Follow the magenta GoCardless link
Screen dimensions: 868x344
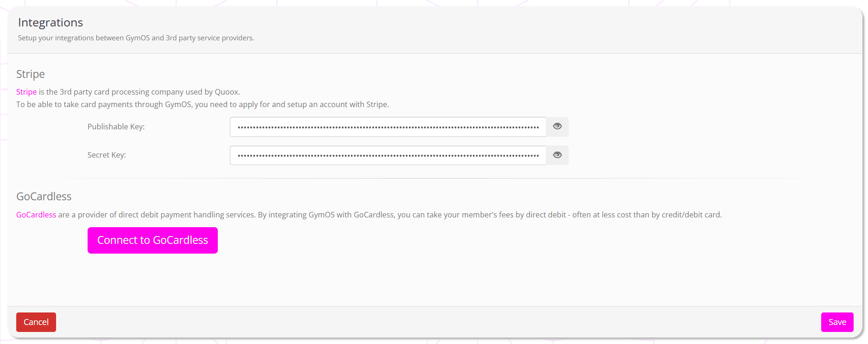[36, 215]
